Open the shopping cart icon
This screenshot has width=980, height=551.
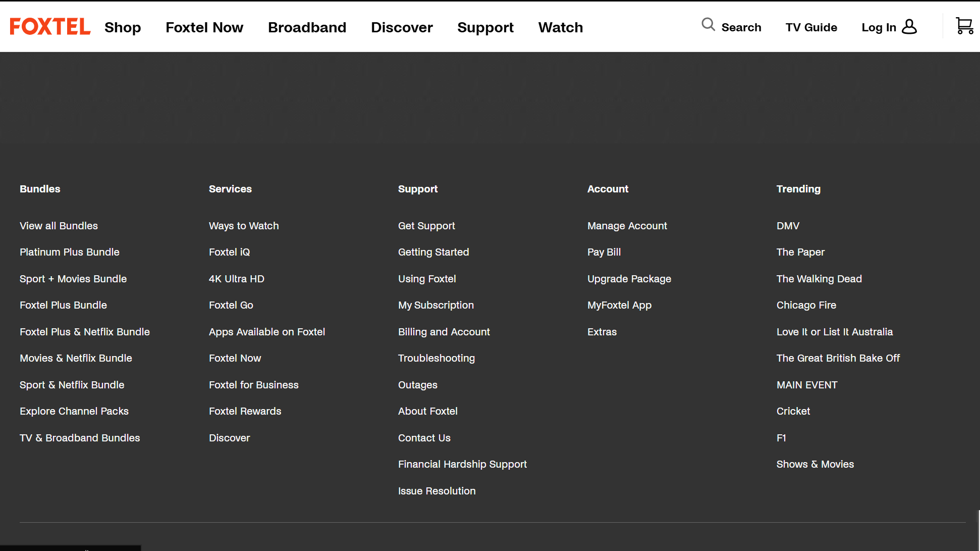click(x=964, y=26)
